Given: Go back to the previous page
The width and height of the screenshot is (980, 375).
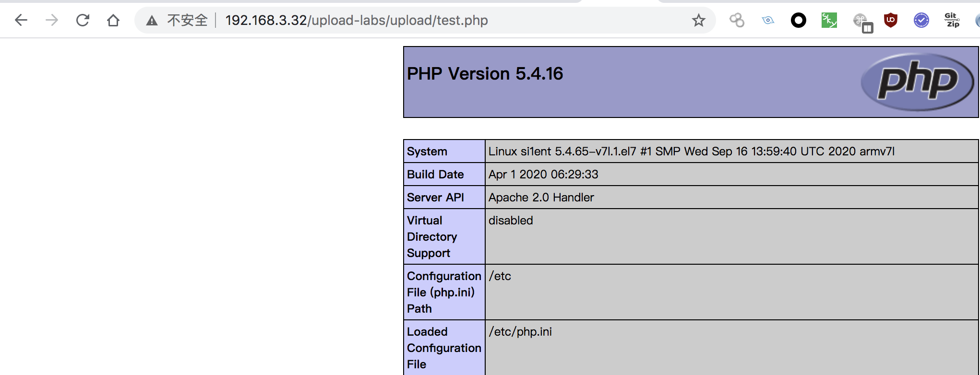Looking at the screenshot, I should point(21,20).
